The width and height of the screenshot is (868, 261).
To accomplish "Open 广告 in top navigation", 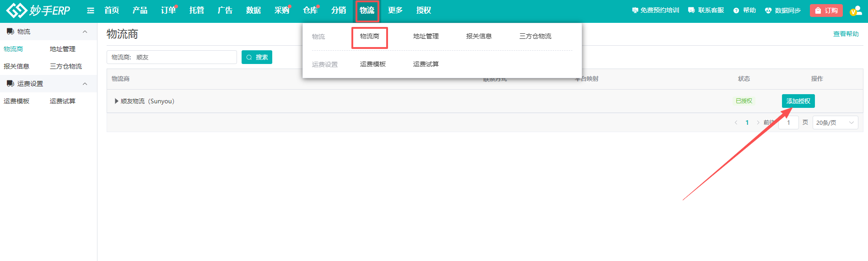I will click(225, 10).
